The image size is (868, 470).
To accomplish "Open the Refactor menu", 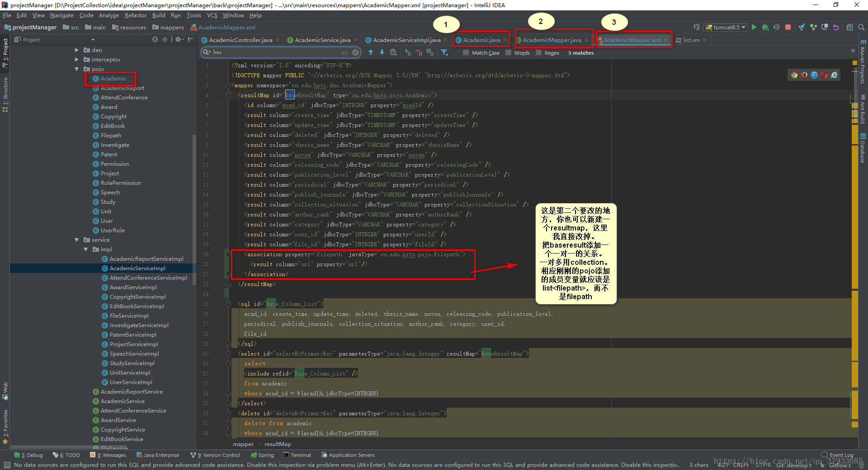I will 136,15.
